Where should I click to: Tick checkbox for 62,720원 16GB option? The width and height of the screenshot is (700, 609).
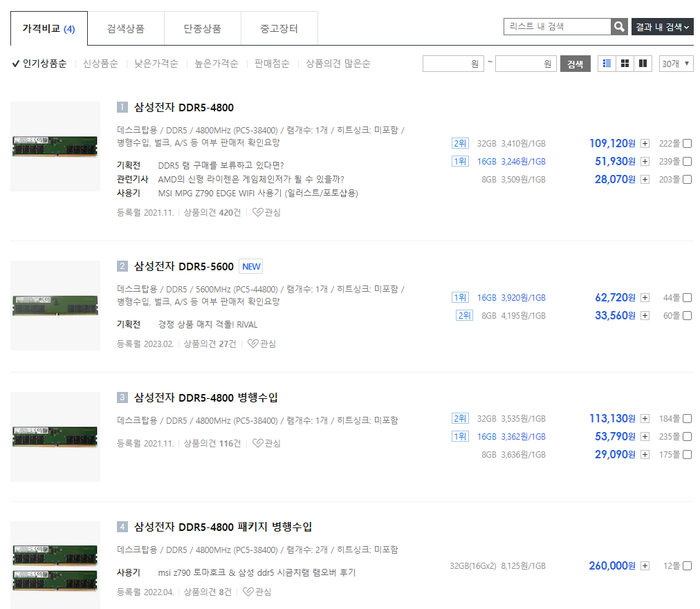tap(688, 297)
